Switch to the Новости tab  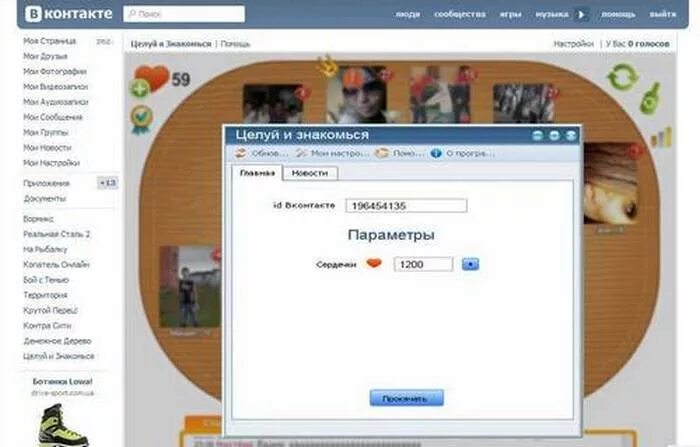(310, 173)
